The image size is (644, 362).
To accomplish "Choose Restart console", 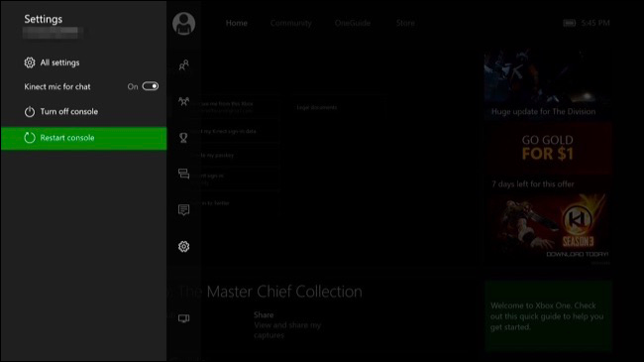I will 84,138.
